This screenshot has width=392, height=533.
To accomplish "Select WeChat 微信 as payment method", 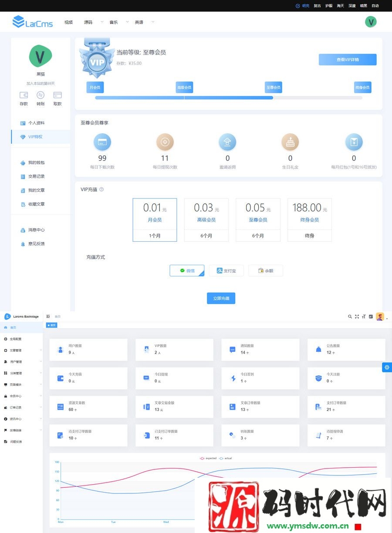I will [187, 270].
